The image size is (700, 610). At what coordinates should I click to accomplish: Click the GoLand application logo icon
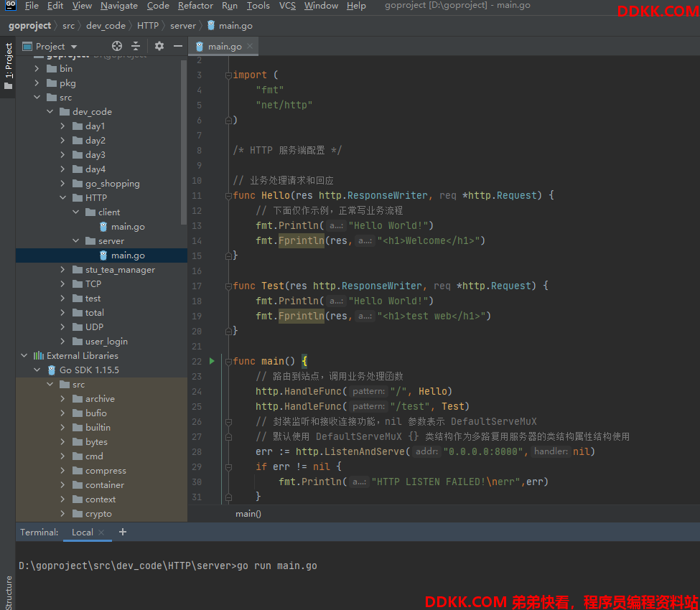10,5
